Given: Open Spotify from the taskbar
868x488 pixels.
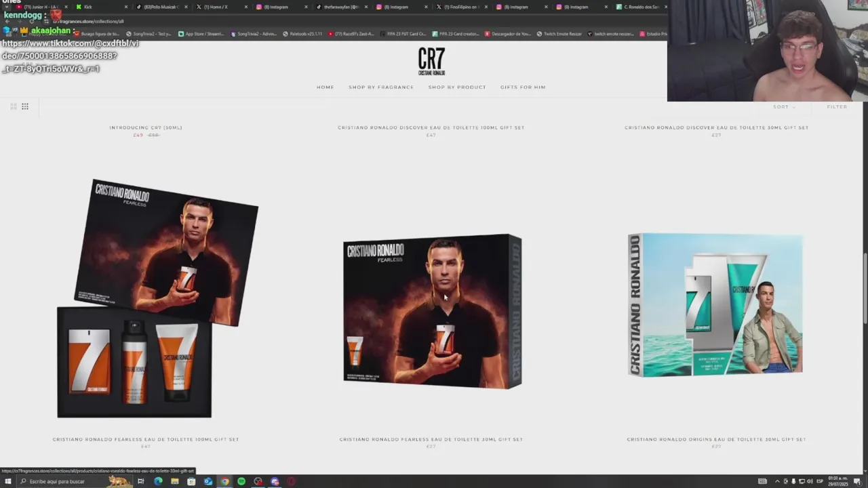Looking at the screenshot, I should (241, 481).
